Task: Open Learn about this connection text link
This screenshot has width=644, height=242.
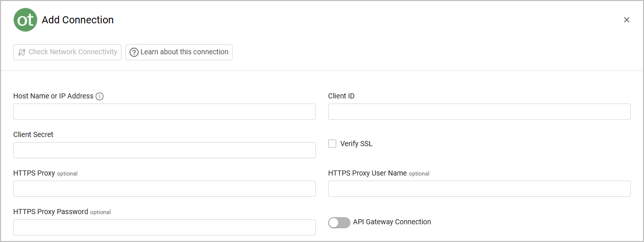Action: click(x=184, y=52)
